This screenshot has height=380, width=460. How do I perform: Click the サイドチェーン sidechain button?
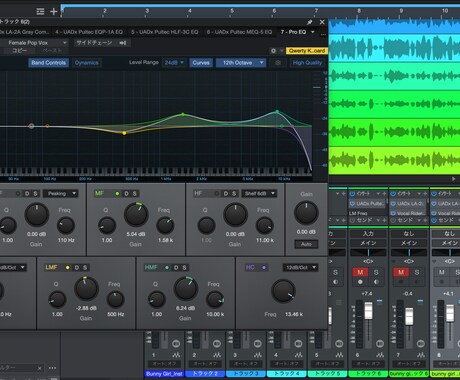[94, 43]
